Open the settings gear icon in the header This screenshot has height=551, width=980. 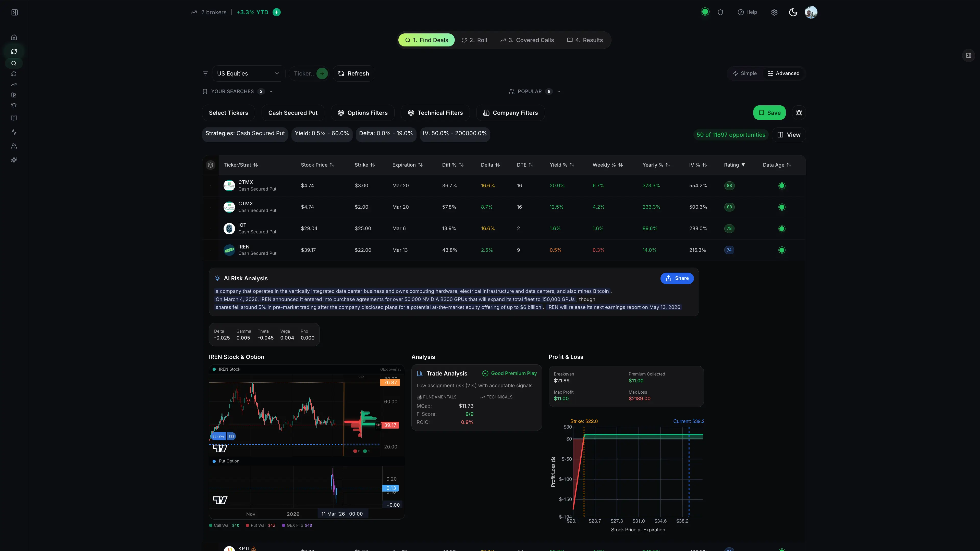click(x=774, y=12)
